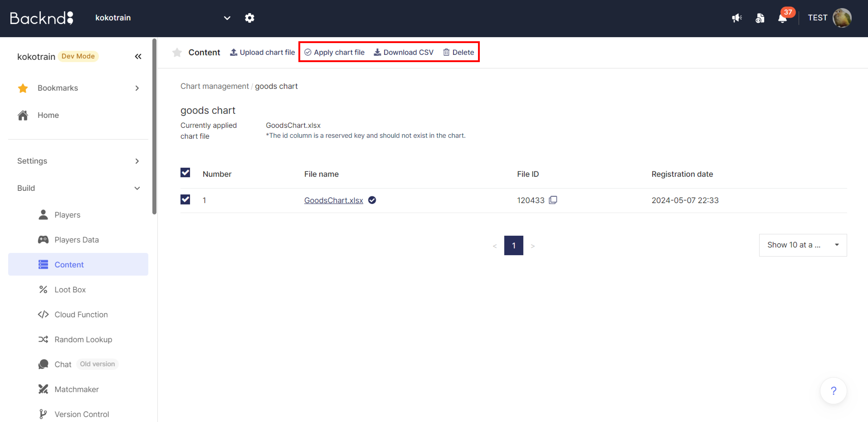Expand the Bookmarks section chevron

pos(137,88)
